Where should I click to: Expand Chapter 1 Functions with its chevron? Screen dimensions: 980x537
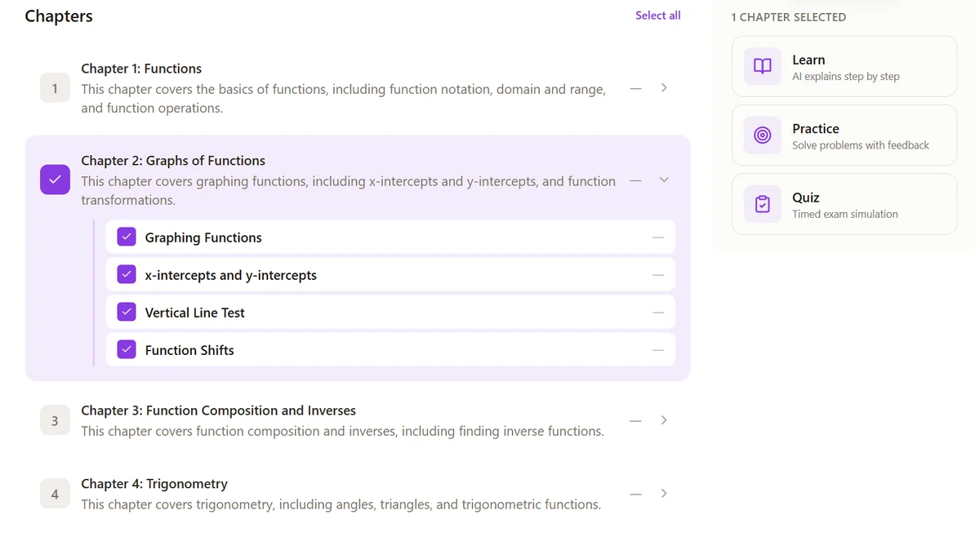664,87
